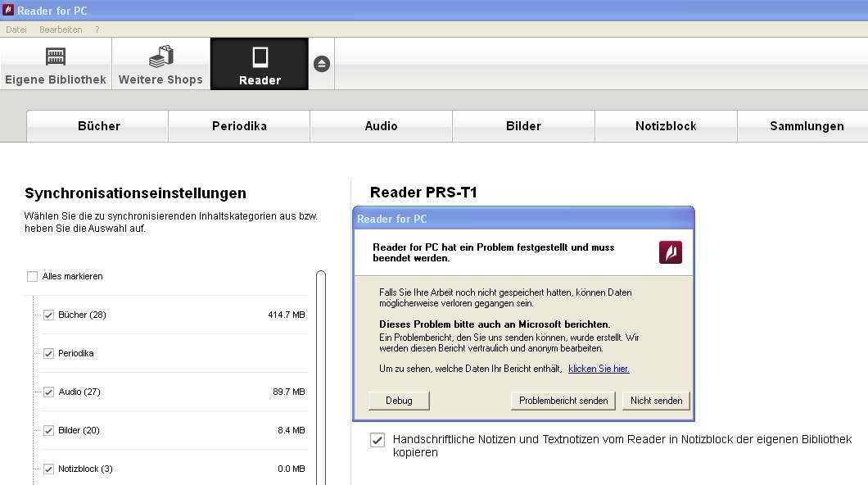
Task: Follow the 'klicken Sie hier' link
Action: [x=599, y=369]
